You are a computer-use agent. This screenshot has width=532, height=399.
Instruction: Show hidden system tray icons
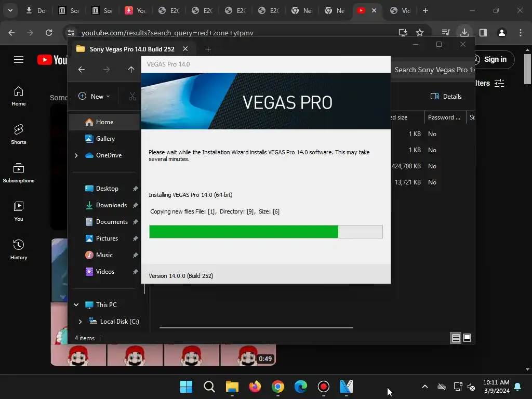click(425, 387)
